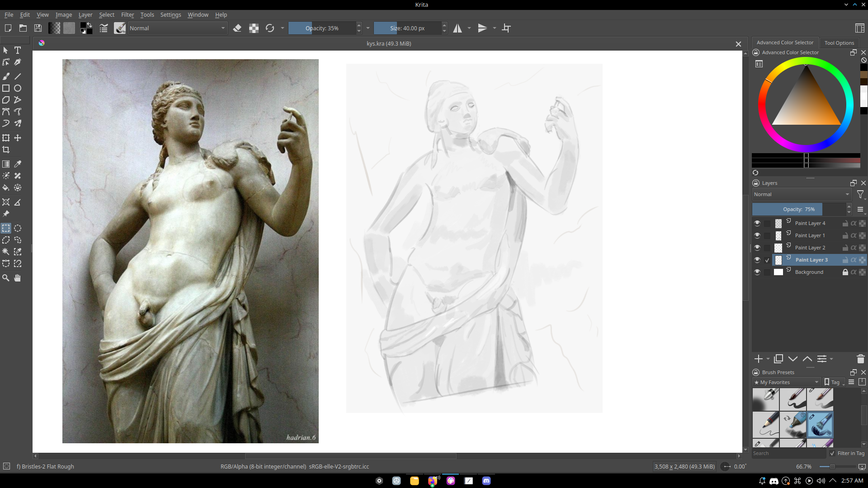This screenshot has width=868, height=488.
Task: Duplicate the layer using the copy icon
Action: click(x=778, y=359)
